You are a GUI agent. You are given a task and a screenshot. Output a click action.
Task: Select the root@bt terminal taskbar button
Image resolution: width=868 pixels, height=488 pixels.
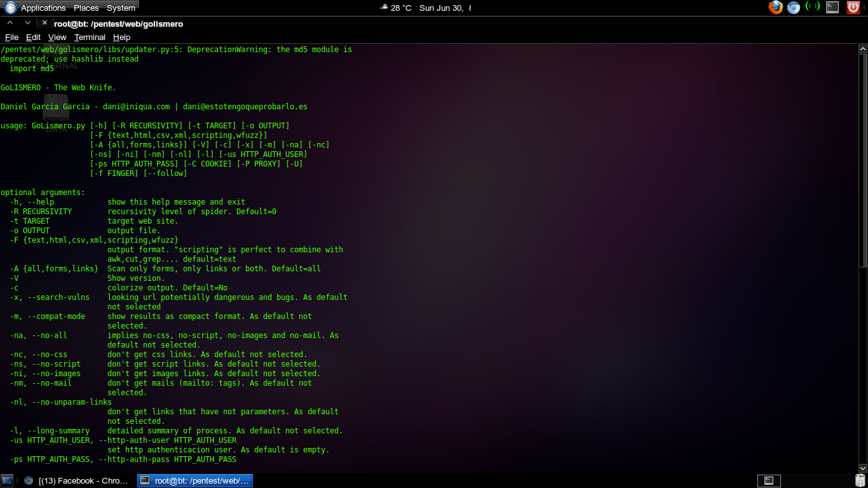pos(195,480)
